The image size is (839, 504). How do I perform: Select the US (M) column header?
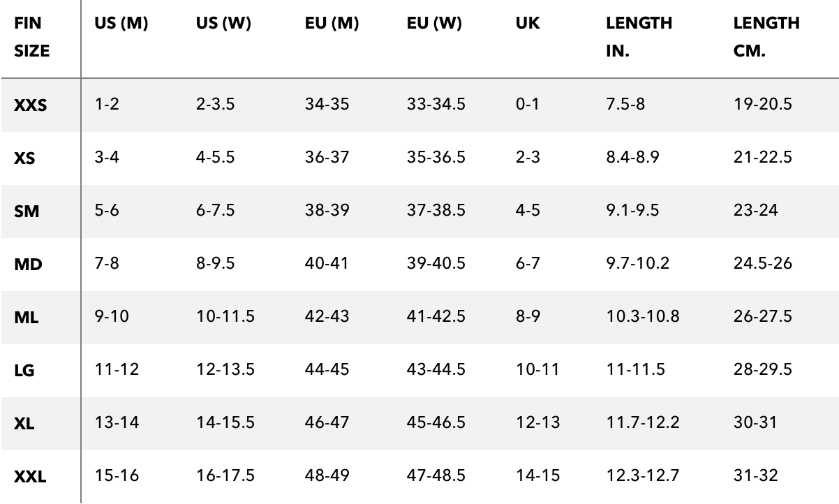point(121,24)
